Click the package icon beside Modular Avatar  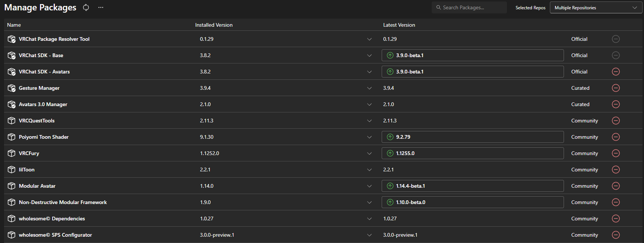tap(11, 186)
